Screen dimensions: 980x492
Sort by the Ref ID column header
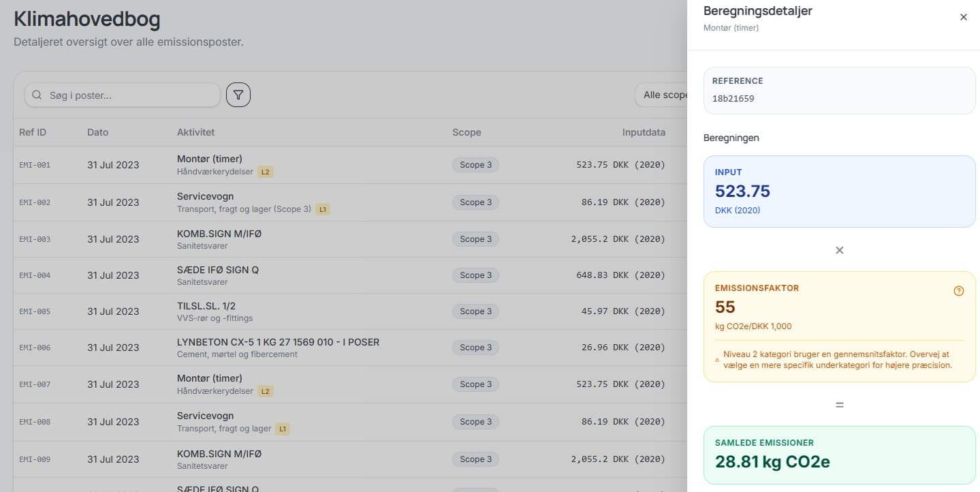[x=33, y=132]
